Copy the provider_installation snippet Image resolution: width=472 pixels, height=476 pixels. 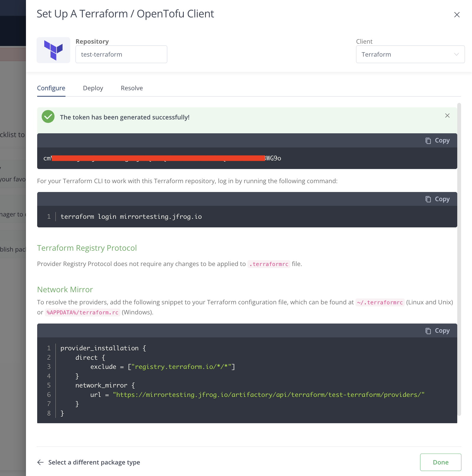click(437, 331)
